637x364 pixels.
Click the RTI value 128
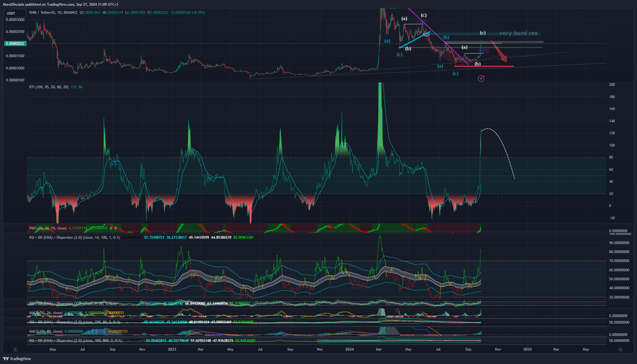tap(73, 87)
